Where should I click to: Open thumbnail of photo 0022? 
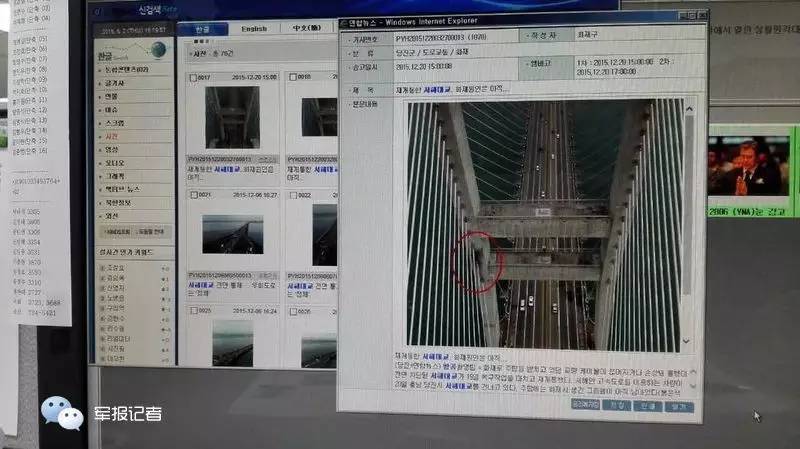pyautogui.click(x=324, y=235)
